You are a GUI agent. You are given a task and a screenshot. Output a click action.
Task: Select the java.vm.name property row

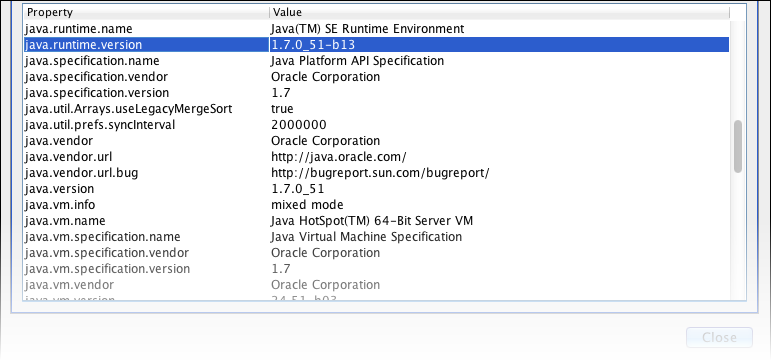[x=376, y=221]
